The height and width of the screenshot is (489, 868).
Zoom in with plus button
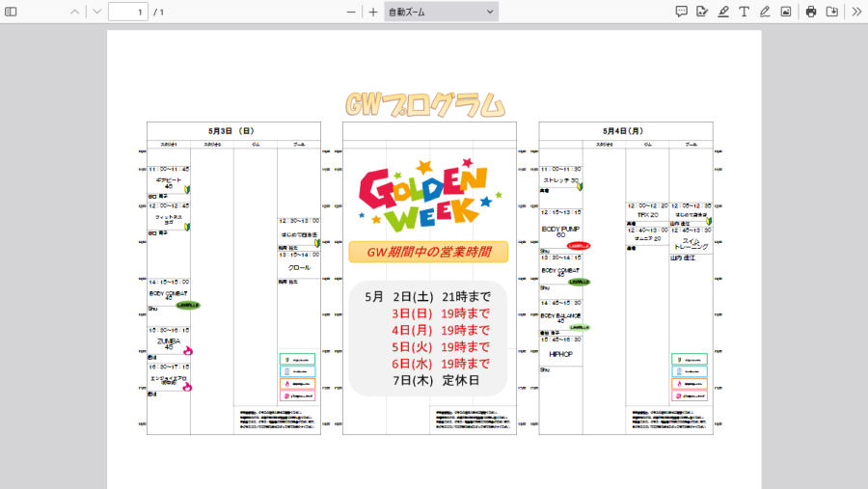click(x=373, y=12)
